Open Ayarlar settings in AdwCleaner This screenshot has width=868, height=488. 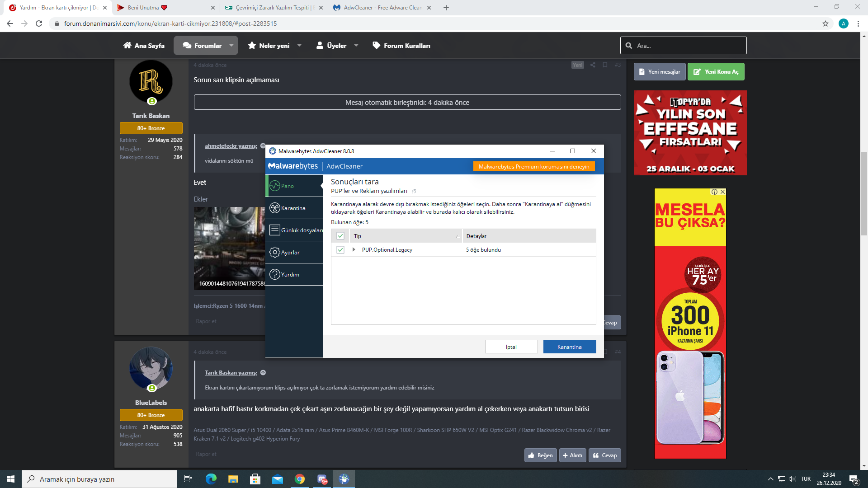click(x=294, y=252)
